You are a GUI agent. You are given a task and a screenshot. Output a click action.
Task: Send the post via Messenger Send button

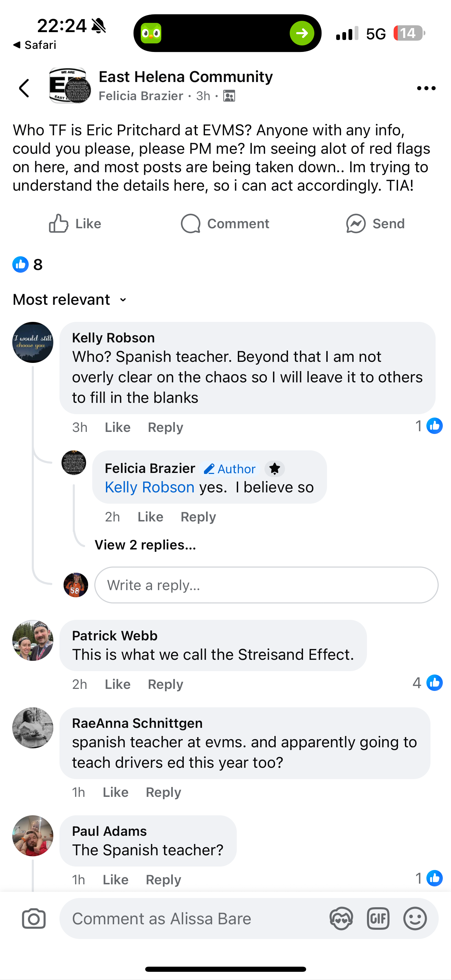click(375, 223)
